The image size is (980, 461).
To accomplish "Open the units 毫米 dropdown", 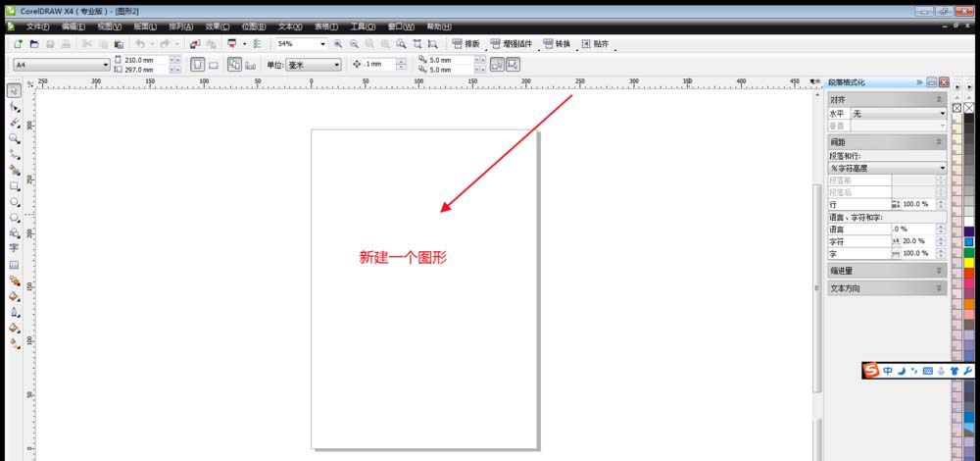I will pos(337,65).
